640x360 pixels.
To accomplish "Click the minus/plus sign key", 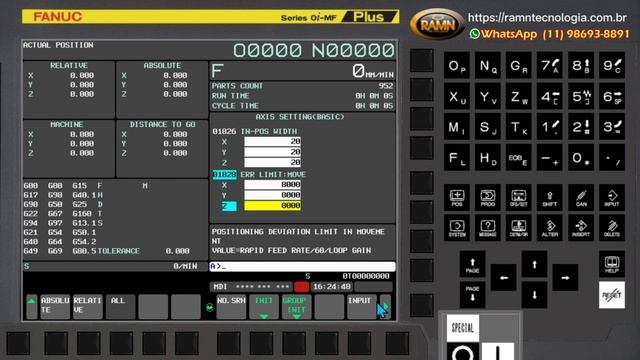I will point(550,158).
